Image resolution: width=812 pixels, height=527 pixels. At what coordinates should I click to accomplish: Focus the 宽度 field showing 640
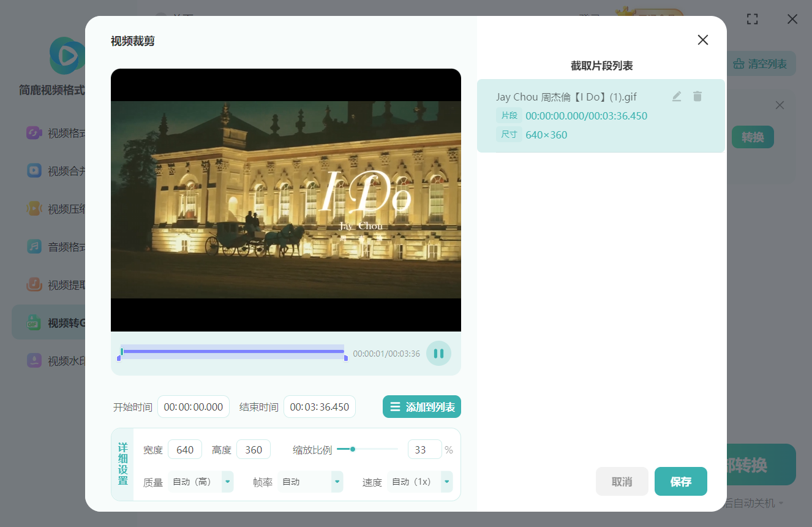pyautogui.click(x=185, y=450)
